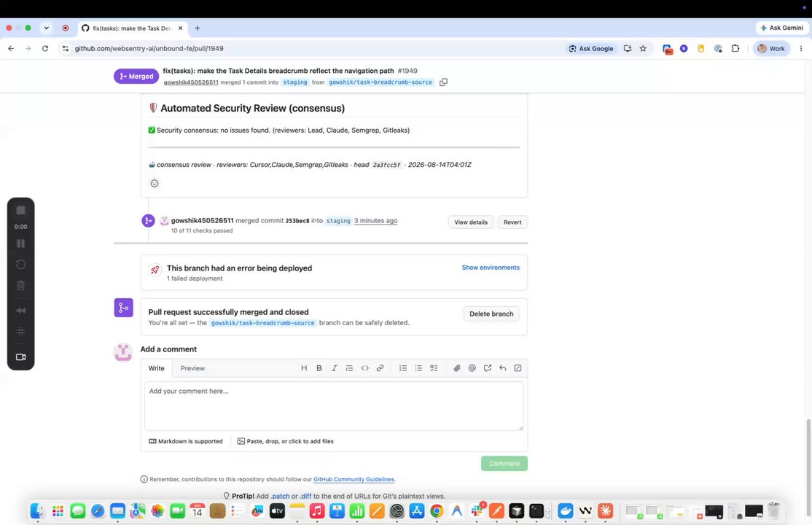
Task: Open slash commands icon in comment toolbar
Action: point(518,368)
